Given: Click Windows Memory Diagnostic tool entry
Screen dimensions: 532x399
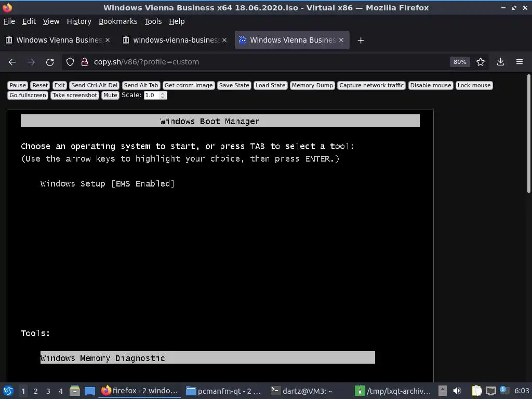Looking at the screenshot, I should pyautogui.click(x=208, y=357).
